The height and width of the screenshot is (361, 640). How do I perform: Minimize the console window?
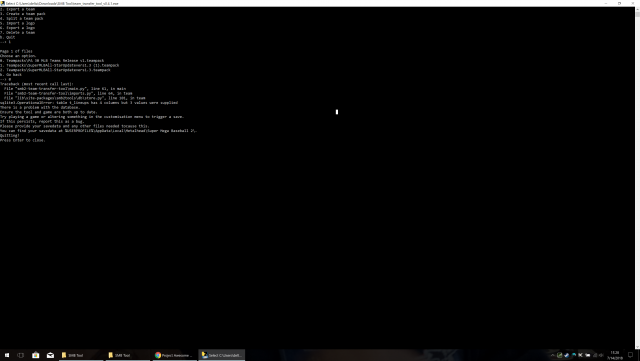click(x=606, y=3)
